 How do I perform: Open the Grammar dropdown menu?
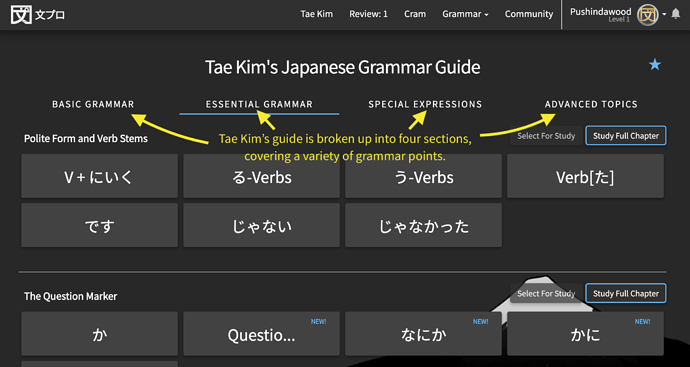(465, 14)
